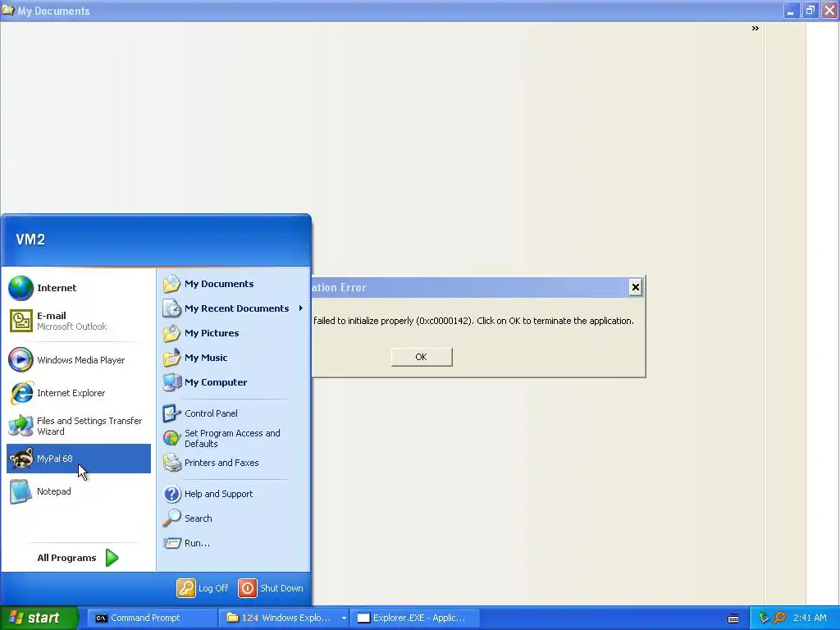Image resolution: width=840 pixels, height=630 pixels.
Task: Open My Pictures folder
Action: 233,333
